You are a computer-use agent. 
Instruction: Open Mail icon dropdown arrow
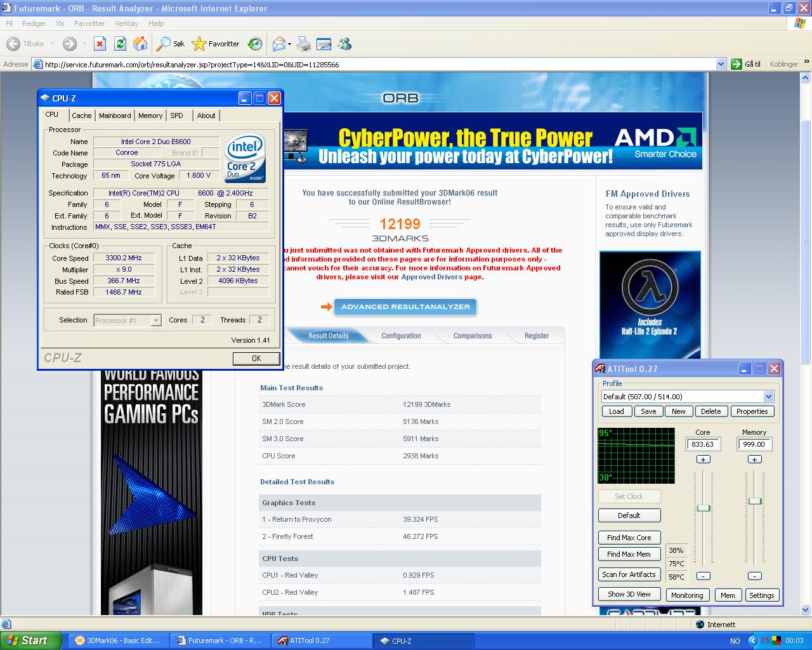pyautogui.click(x=289, y=44)
